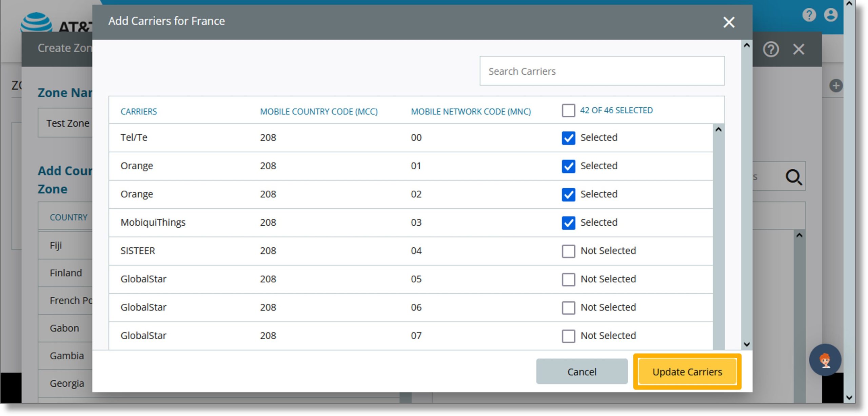Click the Test Zone name field

tap(65, 123)
